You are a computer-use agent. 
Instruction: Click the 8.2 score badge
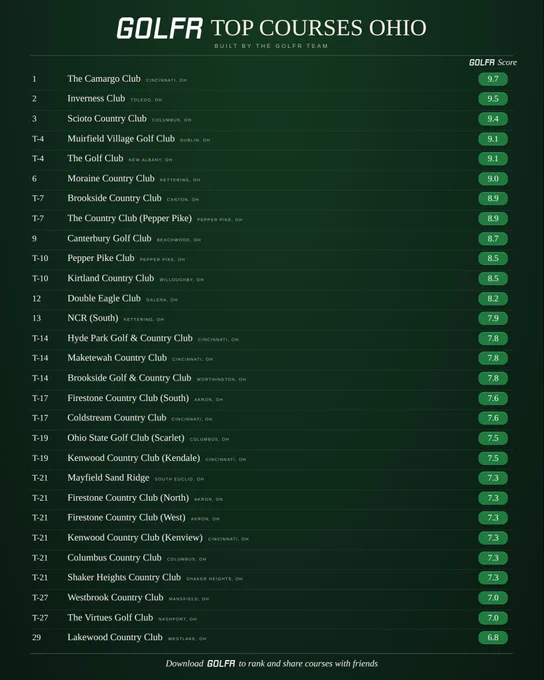[493, 298]
